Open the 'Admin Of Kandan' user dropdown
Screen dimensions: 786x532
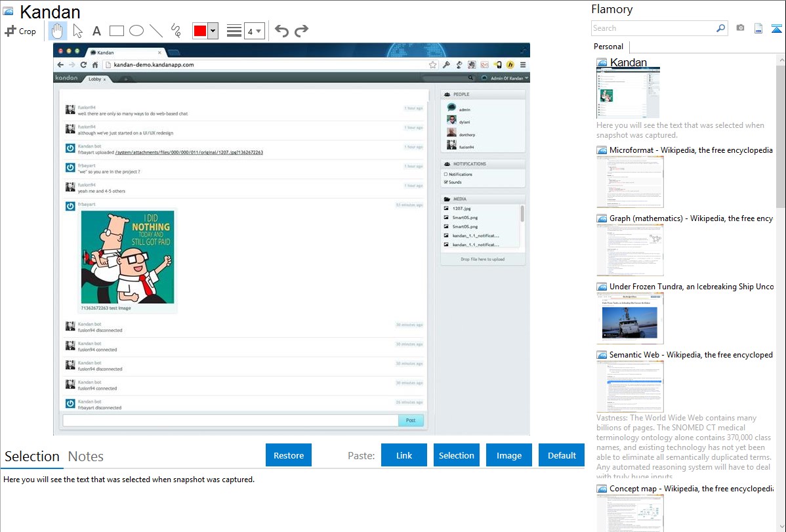click(x=505, y=78)
